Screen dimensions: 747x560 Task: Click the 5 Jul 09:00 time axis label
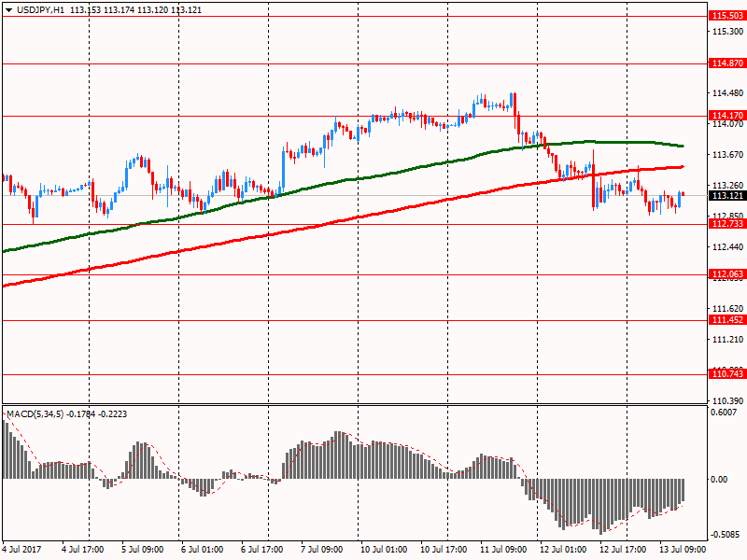coord(143,550)
